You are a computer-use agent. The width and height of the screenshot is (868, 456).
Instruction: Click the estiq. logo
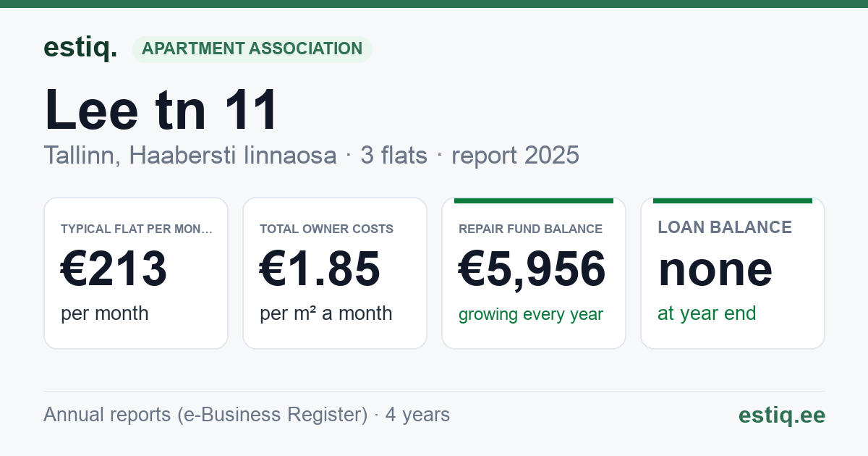[x=80, y=48]
